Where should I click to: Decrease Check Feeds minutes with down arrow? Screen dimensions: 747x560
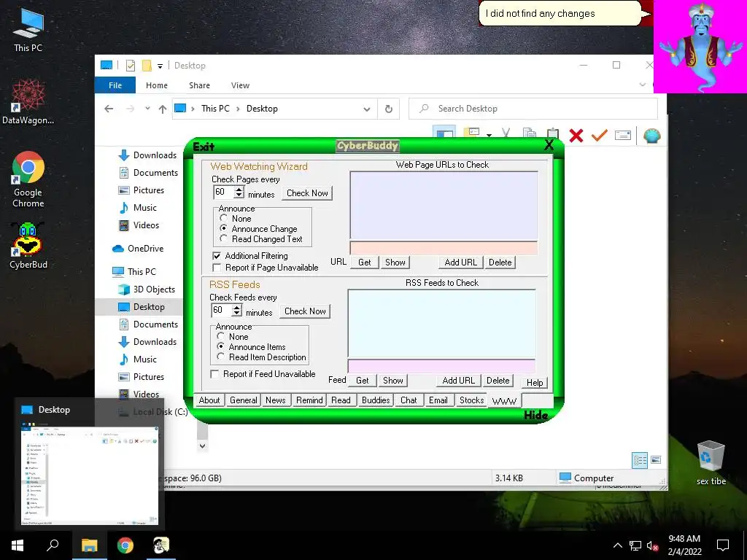click(236, 313)
